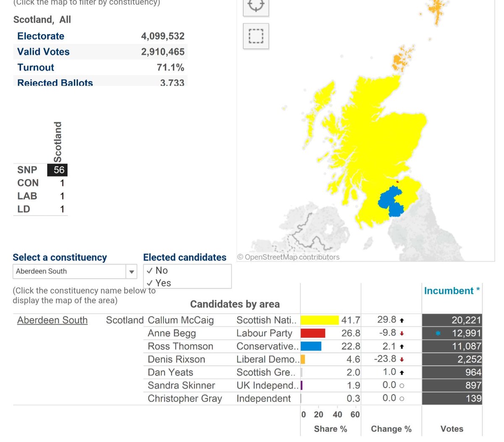Select the LD seats row
Screen dimensions: 504x442
[40, 209]
